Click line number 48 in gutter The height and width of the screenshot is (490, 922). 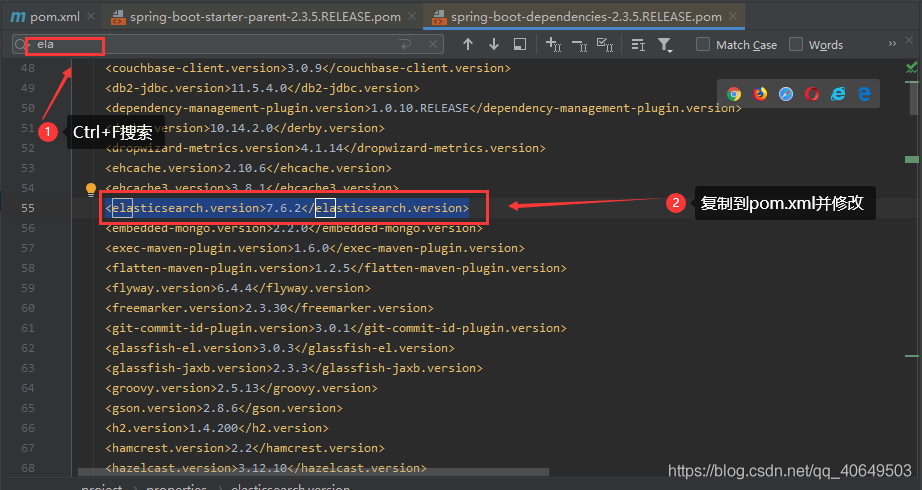tap(28, 68)
